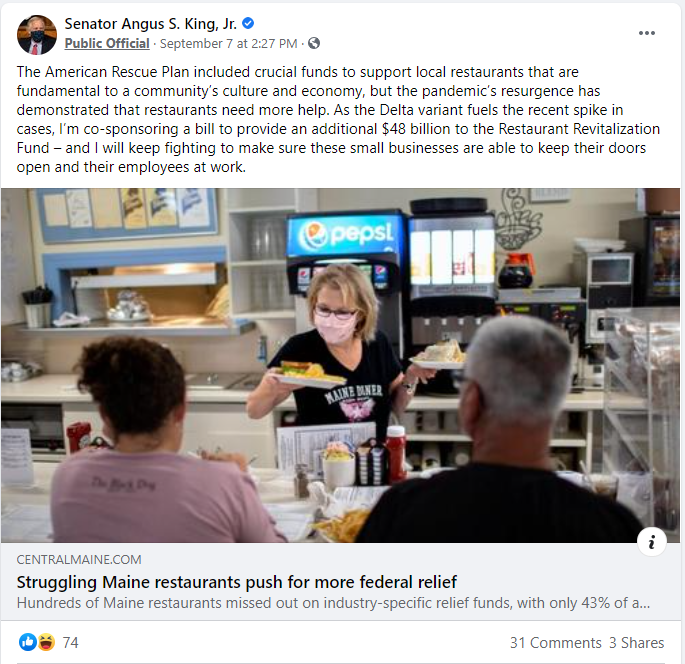Click the article description about relief funds
The width and height of the screenshot is (685, 664).
point(333,603)
